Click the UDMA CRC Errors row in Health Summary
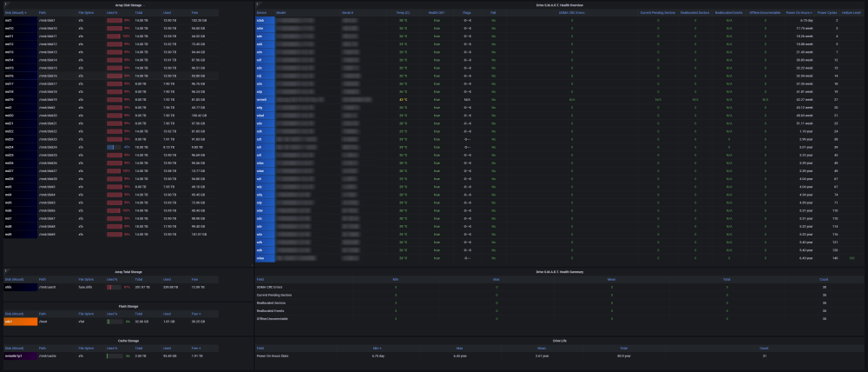Viewport: 868px width, 372px height. pyautogui.click(x=560, y=287)
